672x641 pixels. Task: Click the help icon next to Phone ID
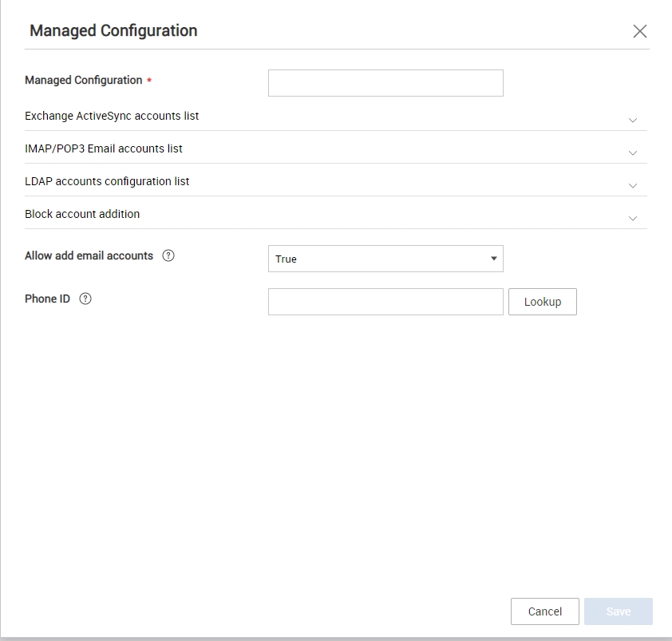click(85, 299)
